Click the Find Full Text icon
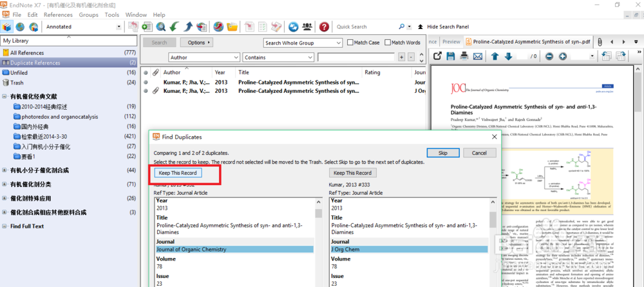This screenshot has width=644, height=287. (202, 26)
